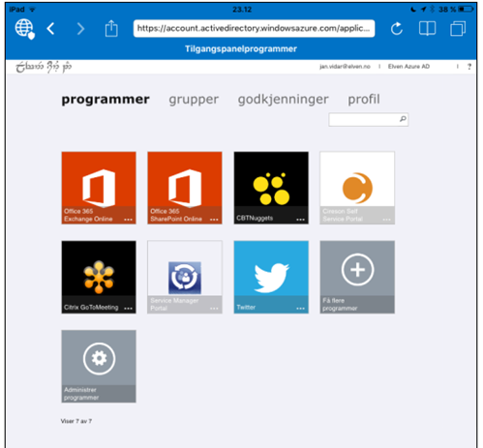Viewport: 483px width, 448px height.
Task: Open the Cireson Self Service Portal tile
Action: [357, 188]
